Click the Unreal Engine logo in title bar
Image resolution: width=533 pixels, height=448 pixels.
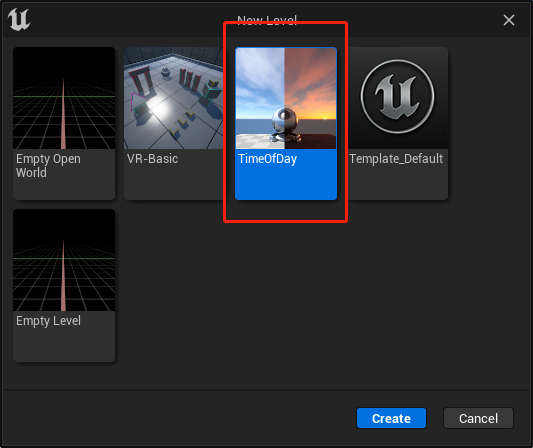[19, 19]
